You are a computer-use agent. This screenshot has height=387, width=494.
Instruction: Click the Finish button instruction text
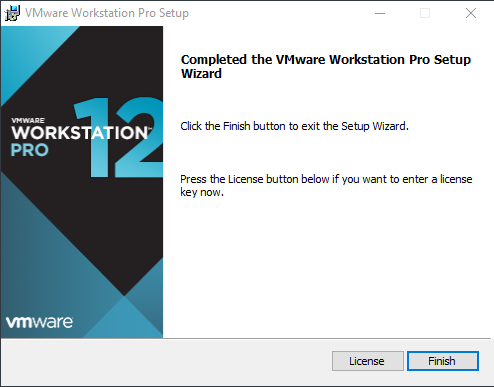point(294,126)
